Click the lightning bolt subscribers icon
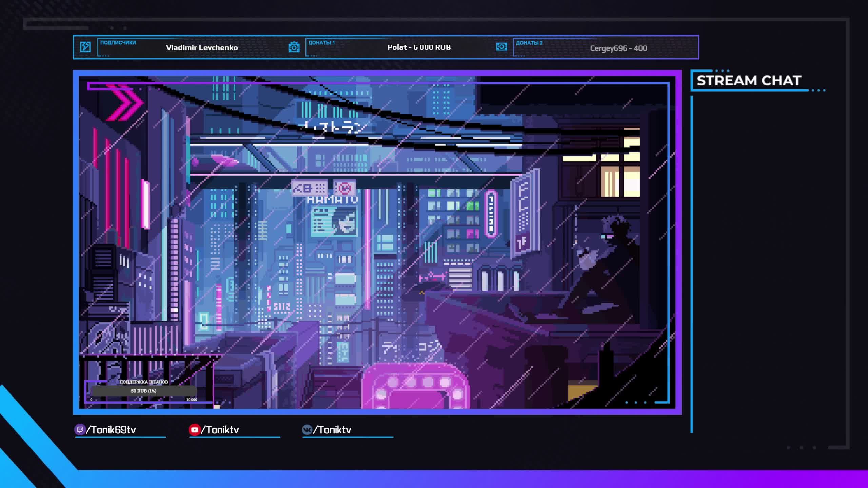Screen dimensions: 868x488 [85, 47]
